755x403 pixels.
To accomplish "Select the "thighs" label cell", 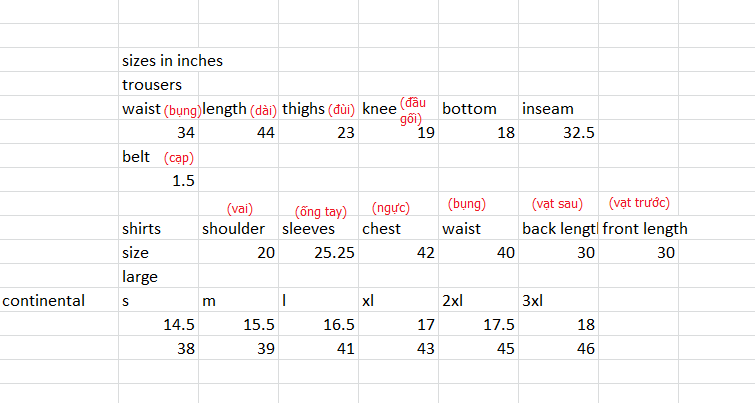I will coord(304,109).
